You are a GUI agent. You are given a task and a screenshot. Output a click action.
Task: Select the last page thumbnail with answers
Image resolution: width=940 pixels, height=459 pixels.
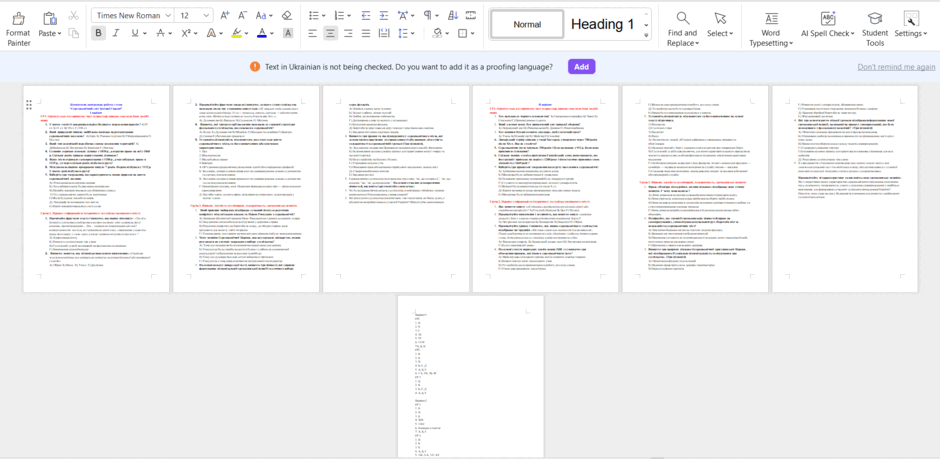(x=471, y=377)
